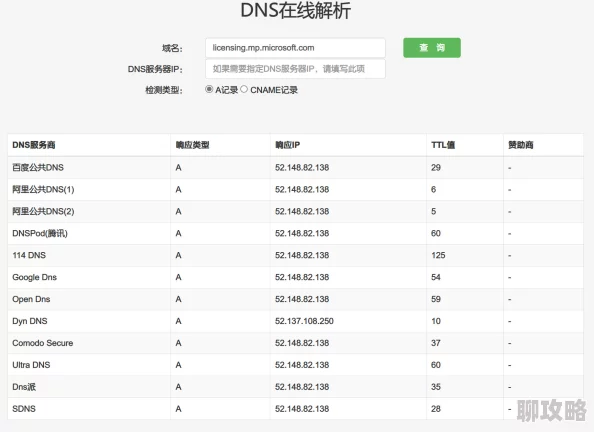
Task: Click the response IP in 百度公共DNS row
Action: 302,167
